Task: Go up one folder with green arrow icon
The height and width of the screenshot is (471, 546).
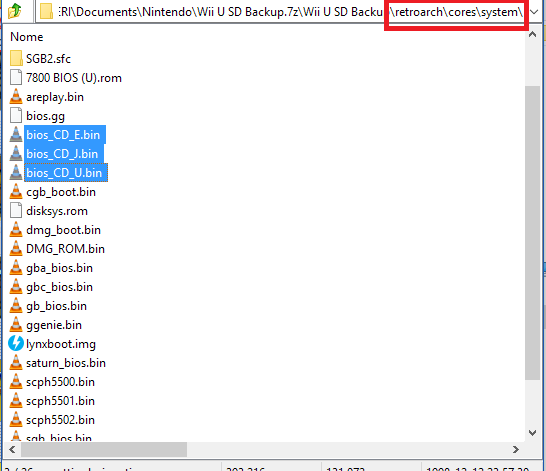Action: coord(15,11)
